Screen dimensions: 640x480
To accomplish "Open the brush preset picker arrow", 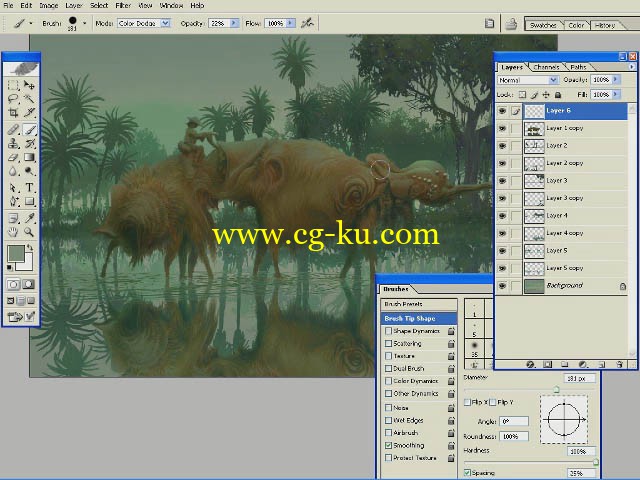I will pos(84,23).
